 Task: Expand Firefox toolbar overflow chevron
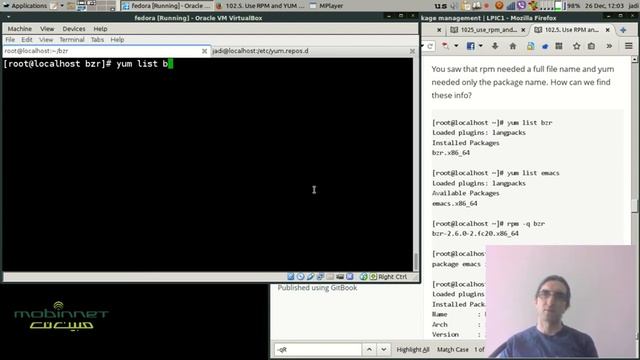609,46
